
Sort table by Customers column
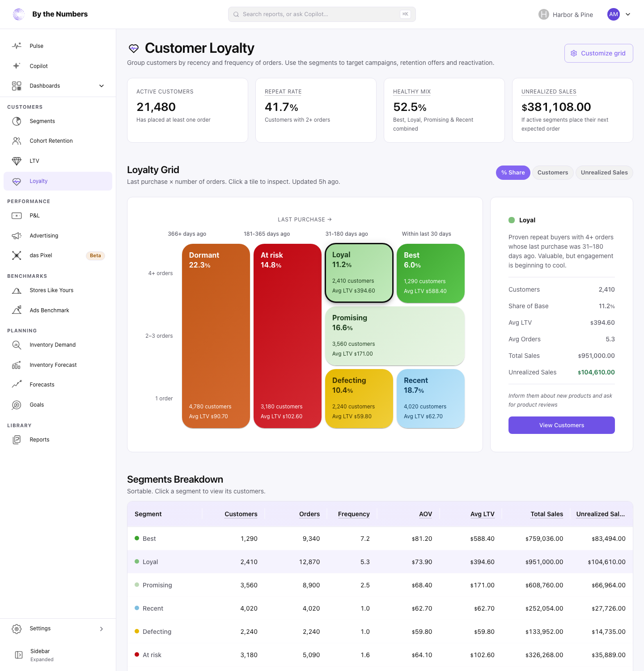tap(241, 514)
